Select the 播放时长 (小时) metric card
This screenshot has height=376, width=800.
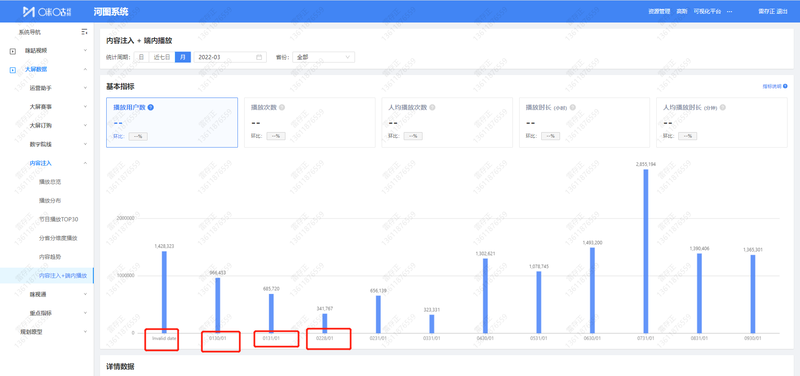point(585,122)
